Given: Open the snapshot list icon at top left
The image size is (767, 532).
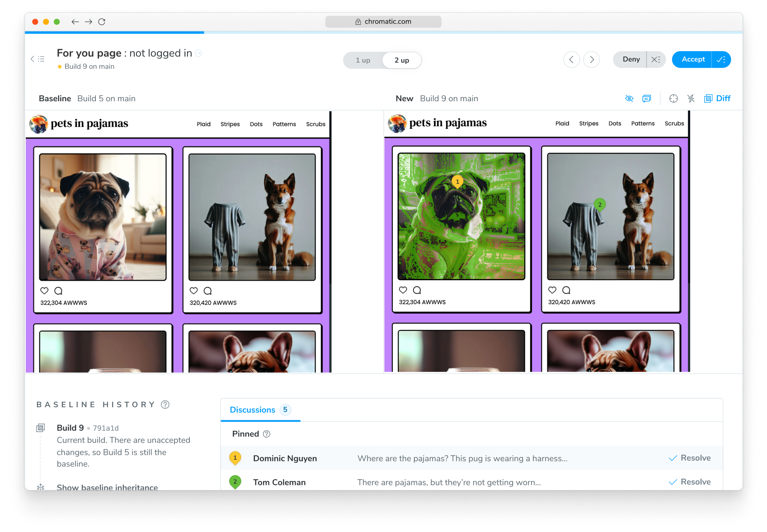Looking at the screenshot, I should [x=42, y=59].
